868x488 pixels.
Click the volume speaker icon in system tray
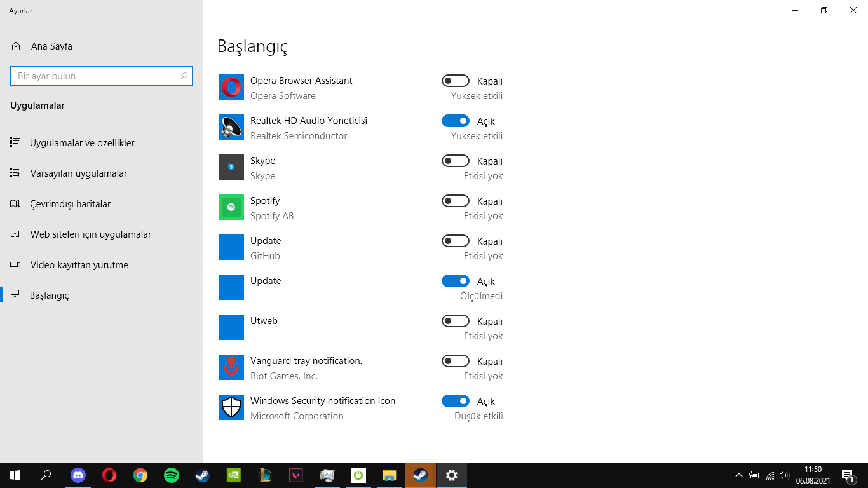coord(784,475)
